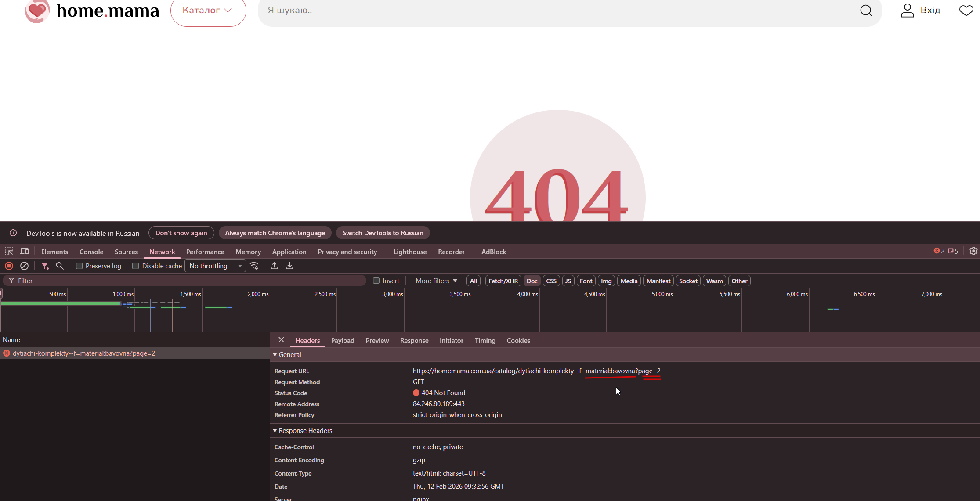
Task: Open network search magnifier icon
Action: click(x=60, y=266)
